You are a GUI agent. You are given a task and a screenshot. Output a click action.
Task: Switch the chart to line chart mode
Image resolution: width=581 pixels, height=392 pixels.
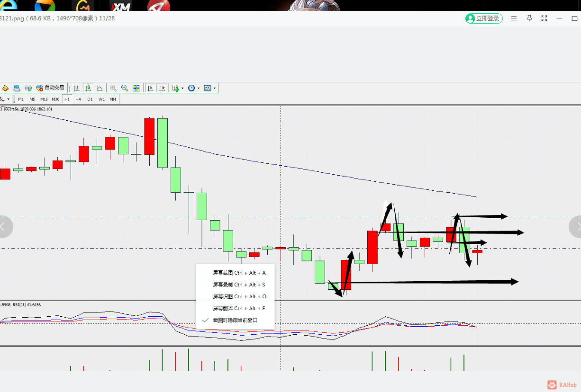[x=100, y=88]
